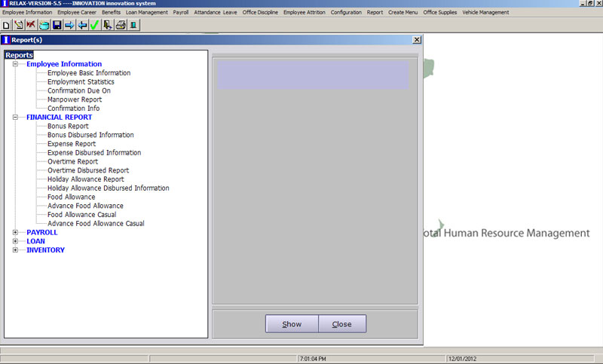Select Confirmation Info report
This screenshot has width=603, height=364.
pos(73,108)
